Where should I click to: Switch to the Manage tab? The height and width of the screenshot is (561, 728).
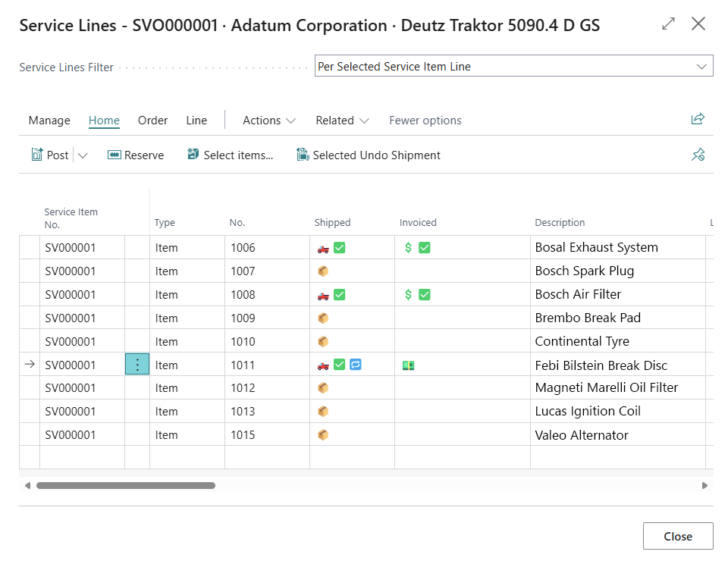(x=49, y=121)
